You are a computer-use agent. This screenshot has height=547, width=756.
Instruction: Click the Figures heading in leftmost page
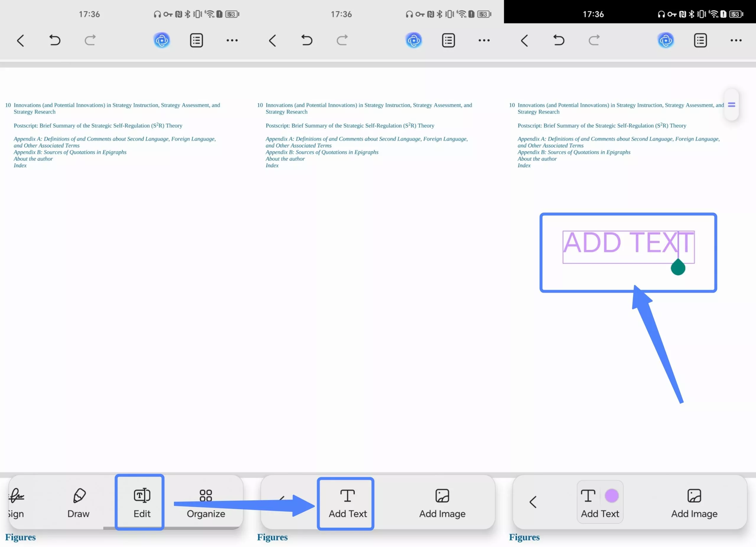coord(20,537)
